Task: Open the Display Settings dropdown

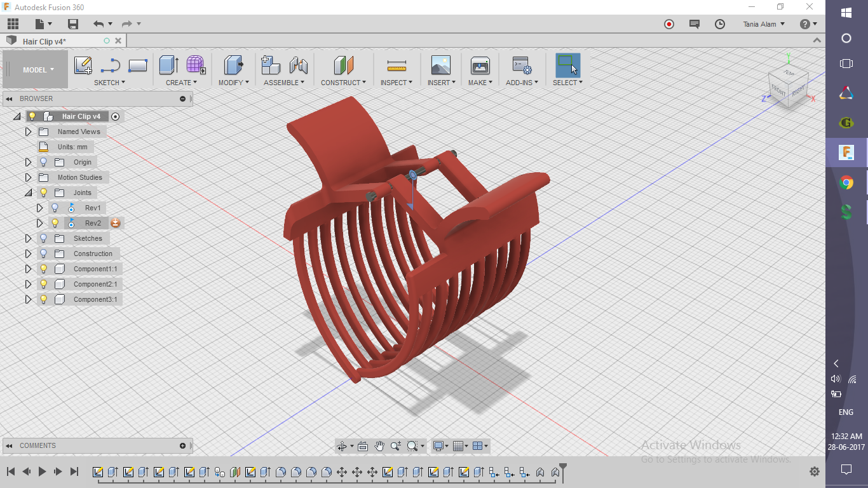Action: (x=440, y=446)
